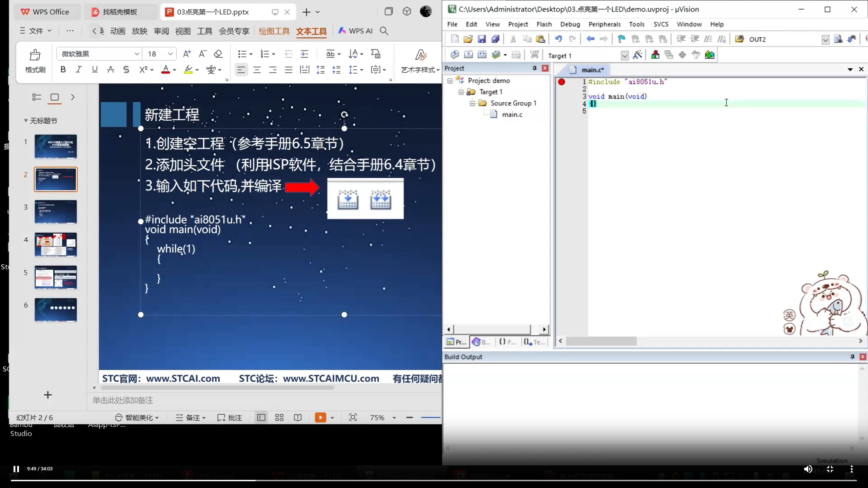The width and height of the screenshot is (868, 488).
Task: Collapse the Source Group 1 tree node
Action: pos(472,103)
